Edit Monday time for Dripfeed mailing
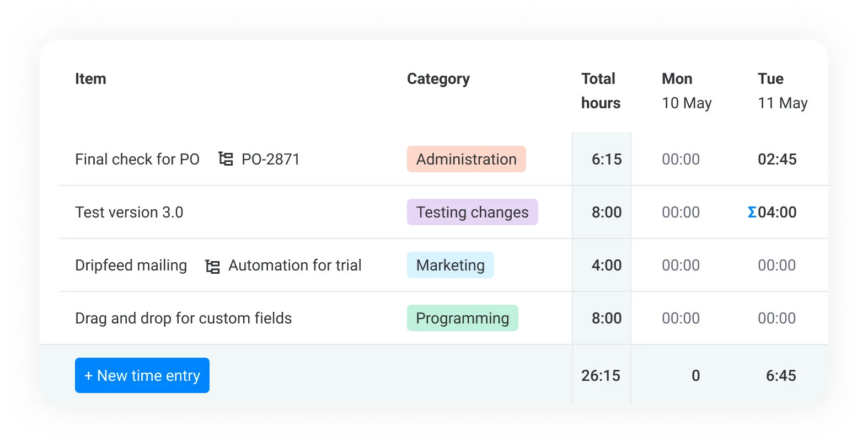 681,265
